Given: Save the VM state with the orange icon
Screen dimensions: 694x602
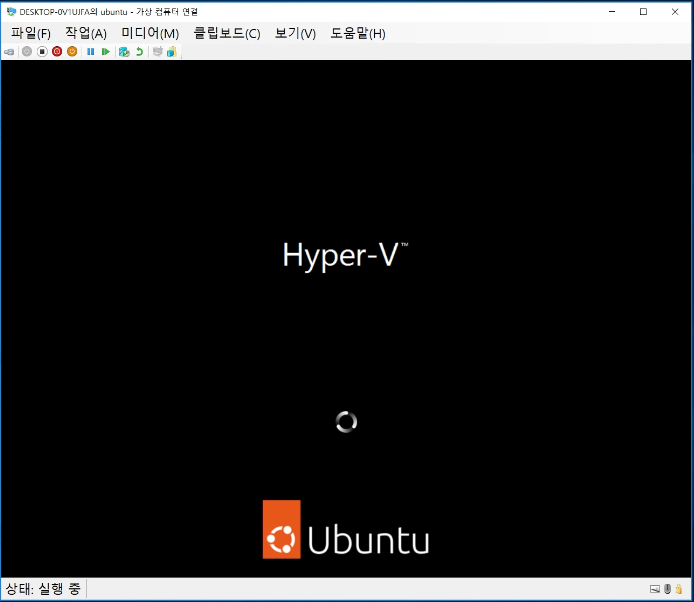Looking at the screenshot, I should (72, 52).
